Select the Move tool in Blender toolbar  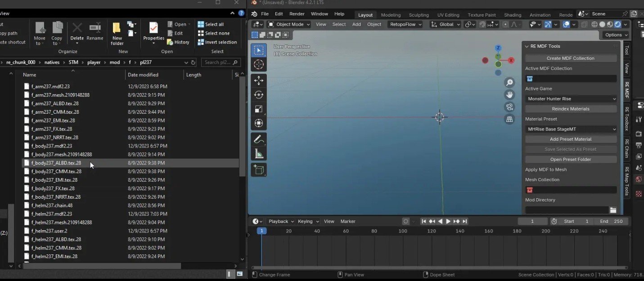pos(259,80)
